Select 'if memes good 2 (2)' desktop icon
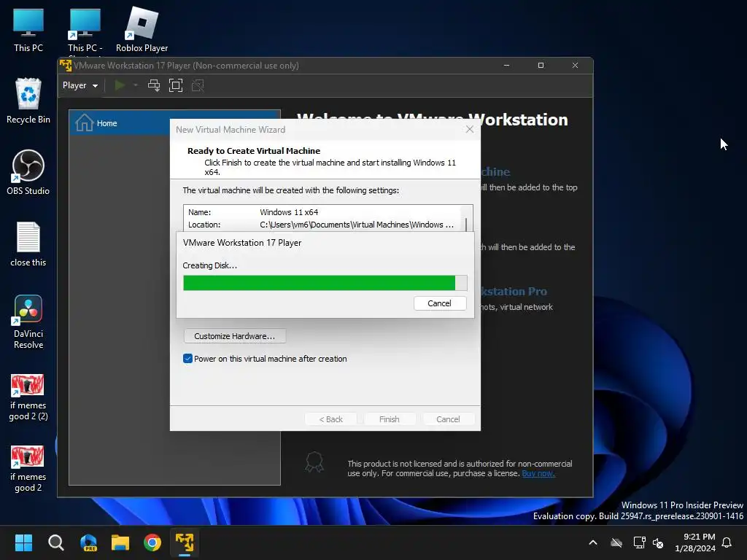Viewport: 747px width, 560px height. [x=28, y=397]
